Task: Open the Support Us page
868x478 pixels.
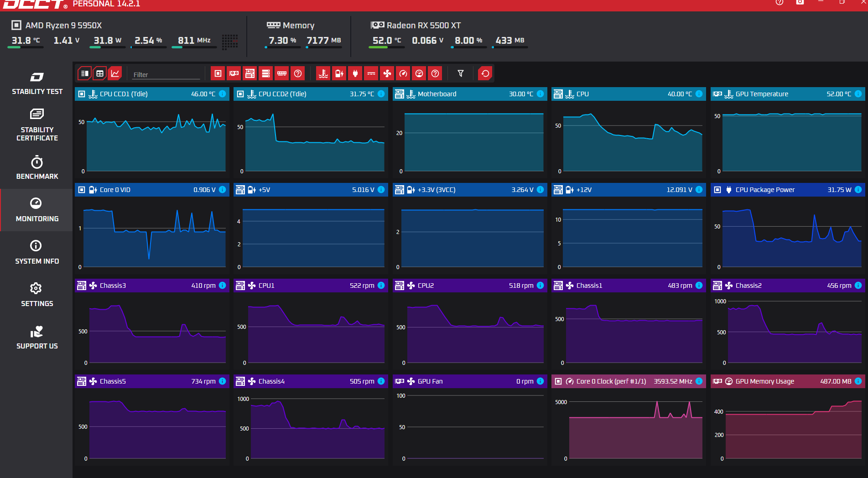Action: coord(37,338)
